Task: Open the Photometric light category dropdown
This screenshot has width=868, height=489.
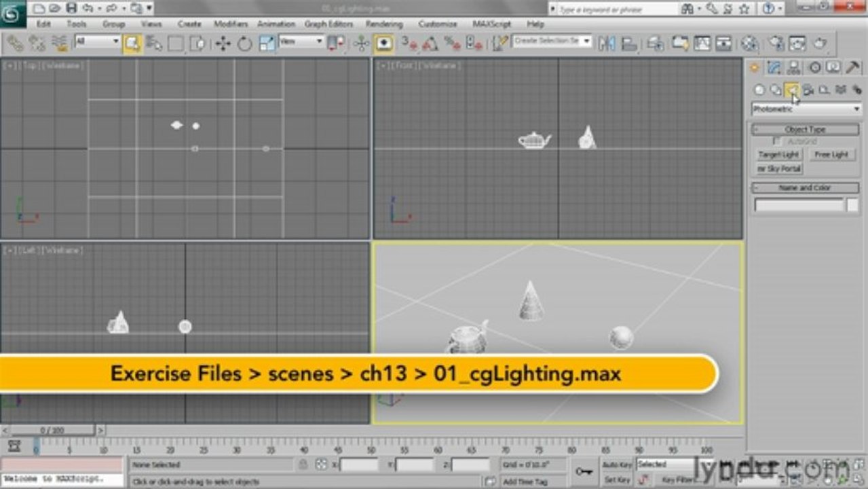Action: coord(806,109)
